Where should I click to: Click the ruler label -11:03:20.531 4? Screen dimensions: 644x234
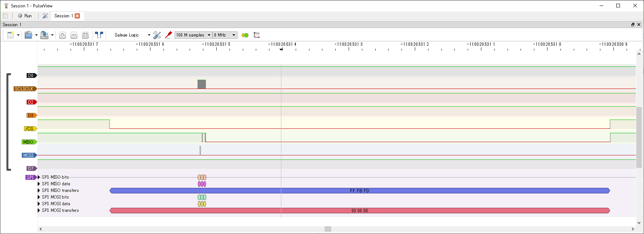click(x=282, y=44)
